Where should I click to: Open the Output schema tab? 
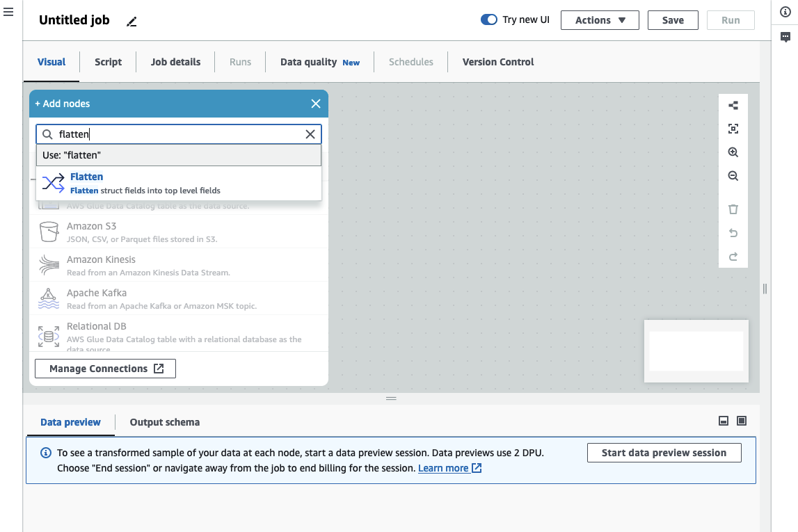coord(164,422)
